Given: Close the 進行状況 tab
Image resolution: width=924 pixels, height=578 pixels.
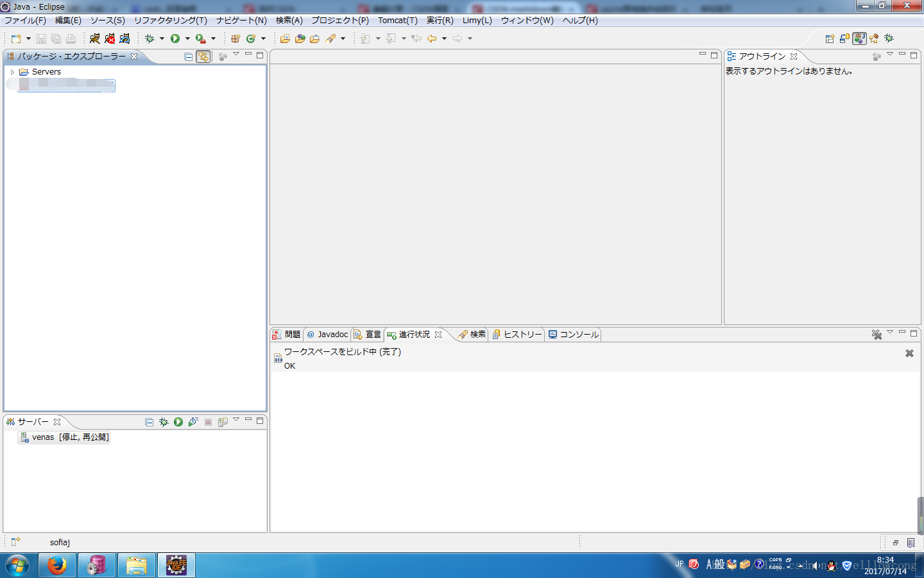Looking at the screenshot, I should click(x=438, y=335).
